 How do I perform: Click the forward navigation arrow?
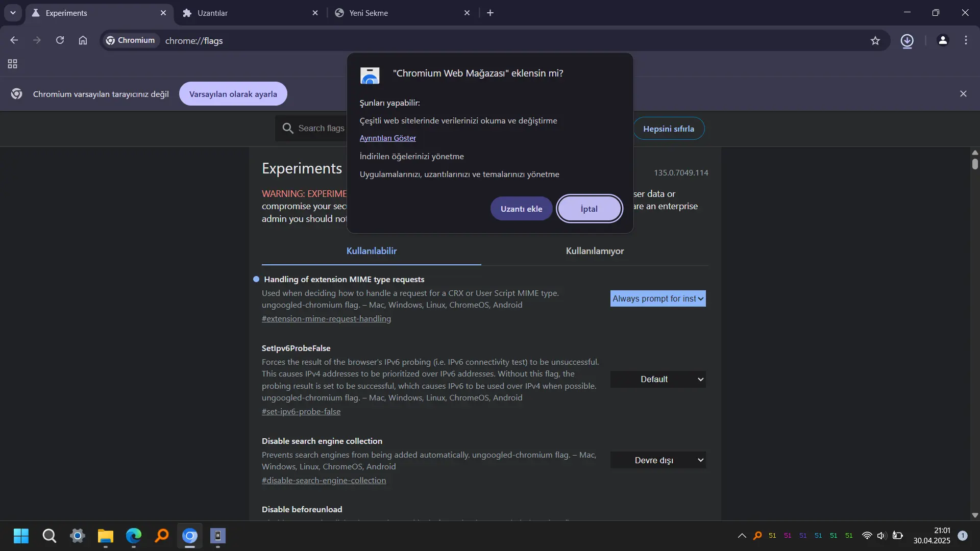pyautogui.click(x=37, y=40)
